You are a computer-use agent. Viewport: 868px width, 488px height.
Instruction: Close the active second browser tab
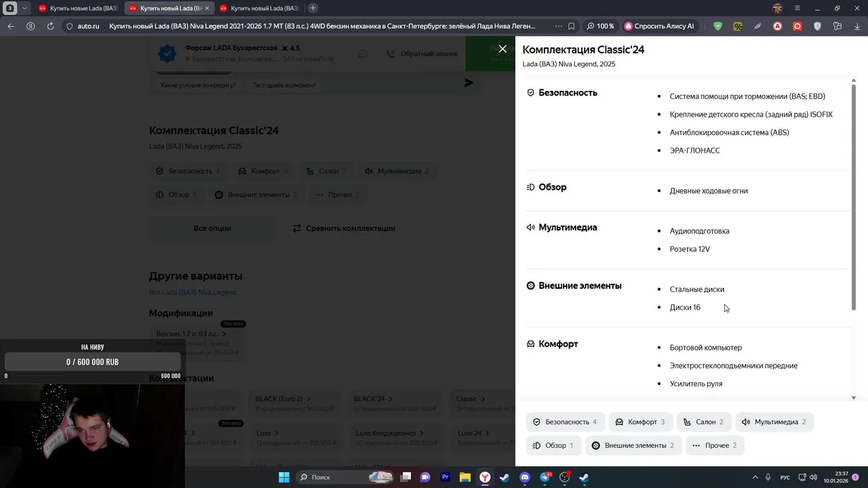tap(206, 8)
